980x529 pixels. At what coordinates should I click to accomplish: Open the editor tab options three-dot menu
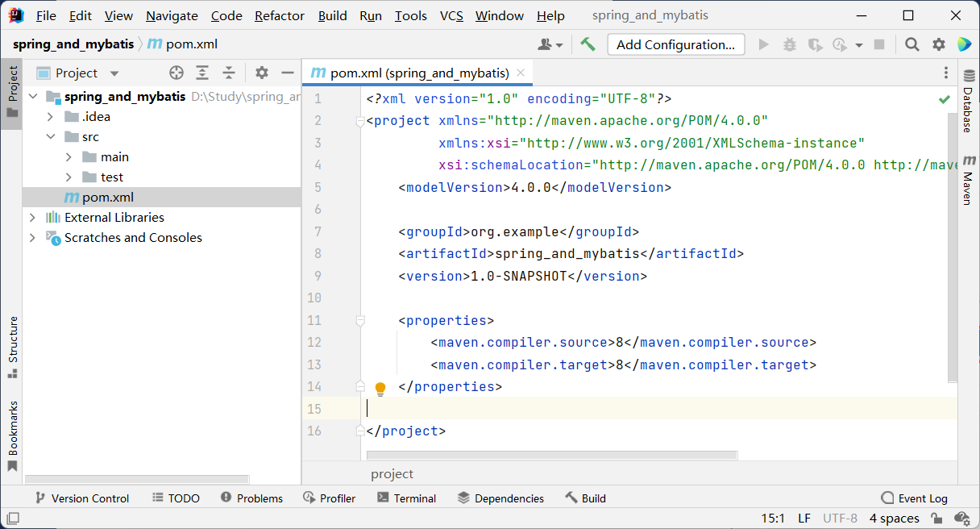click(x=946, y=73)
